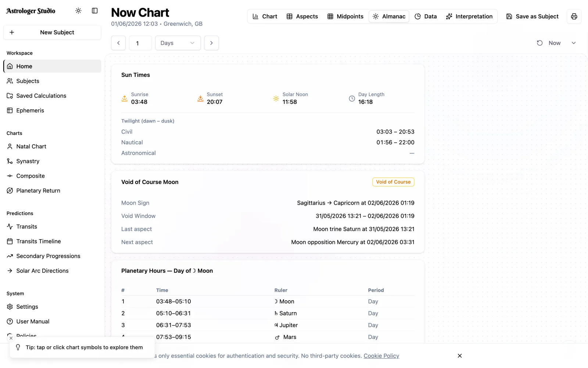This screenshot has height=368, width=588.
Task: Click the Civil twilight time 03:03 – 20:53
Action: 395,132
